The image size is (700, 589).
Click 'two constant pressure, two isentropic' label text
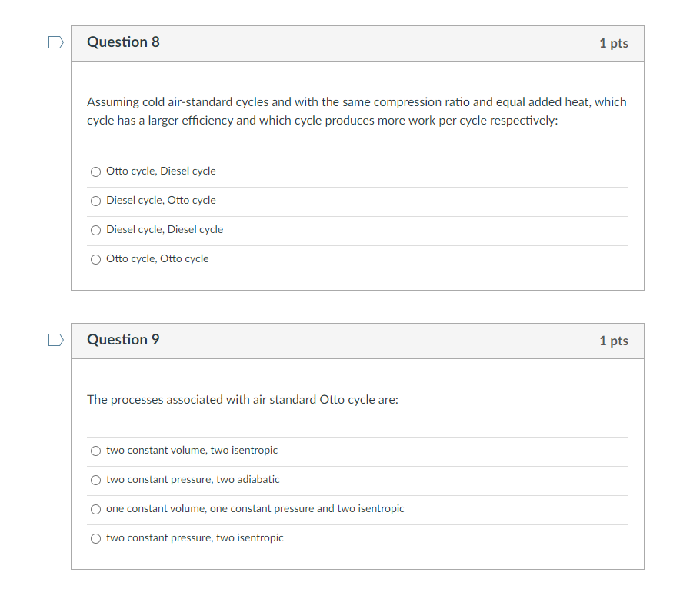pos(195,538)
